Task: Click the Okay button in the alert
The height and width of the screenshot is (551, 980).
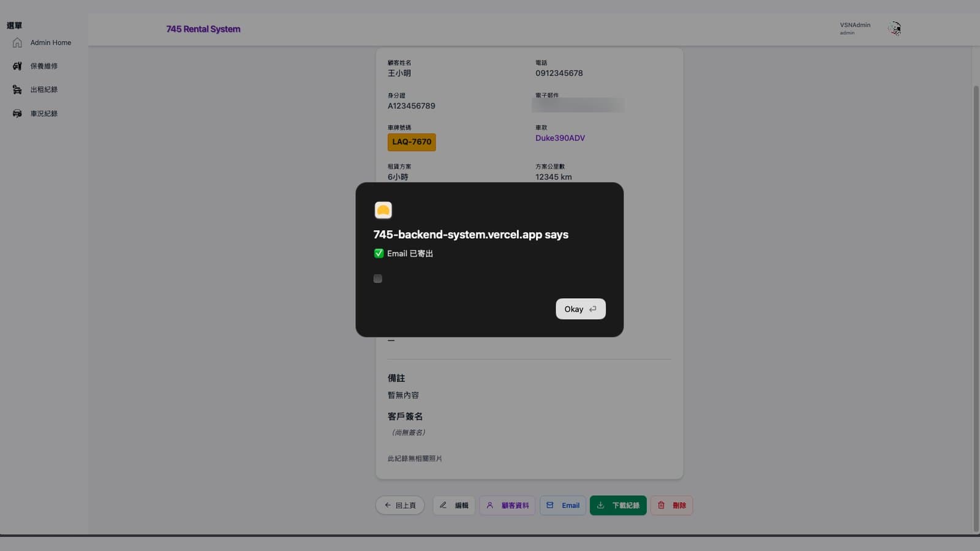Action: pos(580,309)
